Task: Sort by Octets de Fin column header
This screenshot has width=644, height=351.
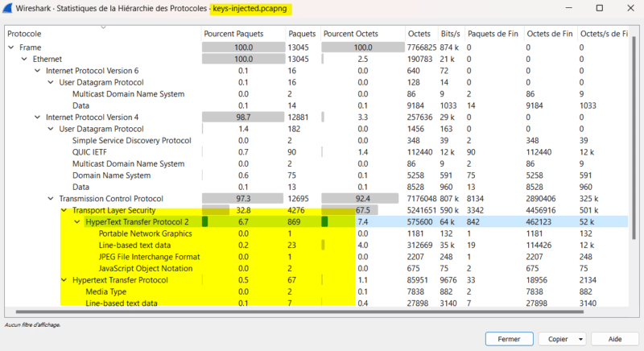Action: pos(551,34)
